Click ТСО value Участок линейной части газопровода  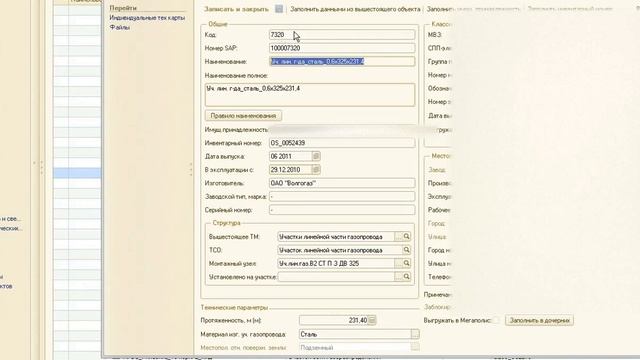pos(340,250)
